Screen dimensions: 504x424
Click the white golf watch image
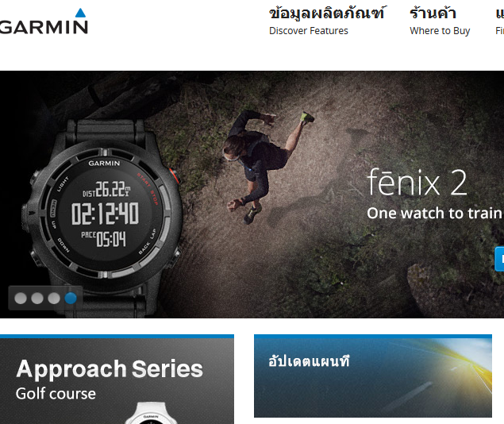(151, 413)
